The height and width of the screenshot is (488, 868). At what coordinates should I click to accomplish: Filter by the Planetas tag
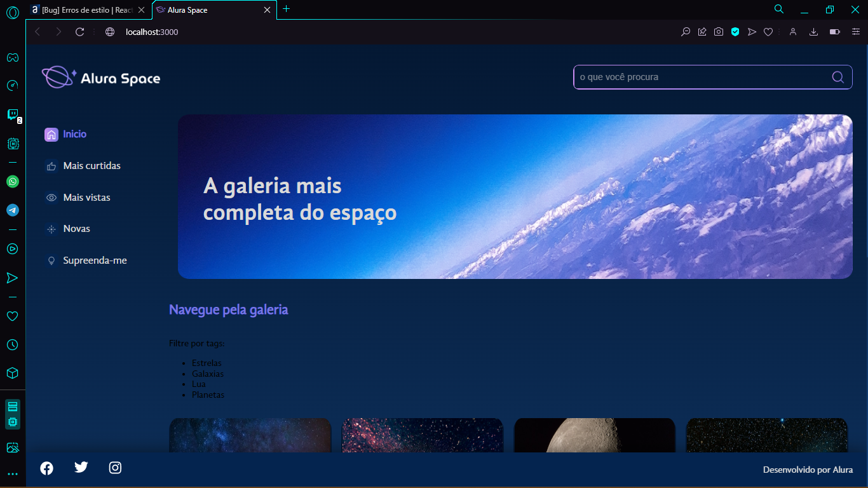pyautogui.click(x=208, y=395)
